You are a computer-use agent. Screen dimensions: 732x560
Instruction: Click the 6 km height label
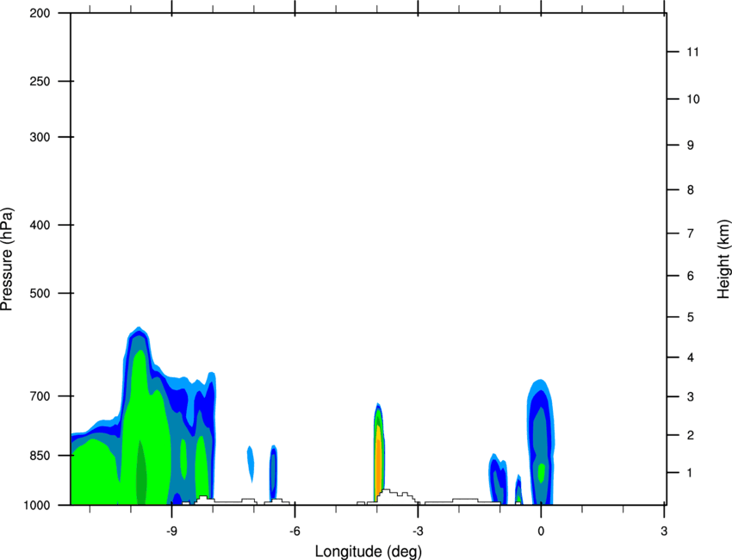tap(691, 276)
